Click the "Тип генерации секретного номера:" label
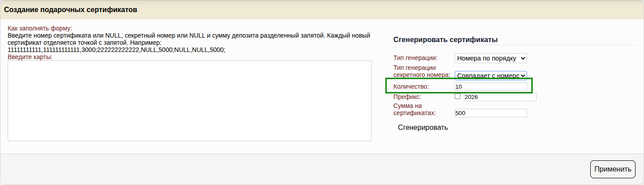 click(x=421, y=71)
